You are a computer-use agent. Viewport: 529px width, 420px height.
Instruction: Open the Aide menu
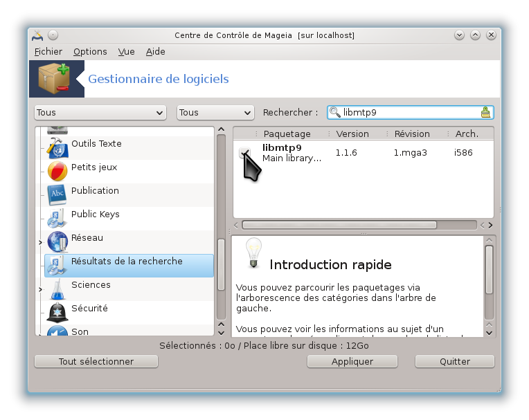(156, 52)
